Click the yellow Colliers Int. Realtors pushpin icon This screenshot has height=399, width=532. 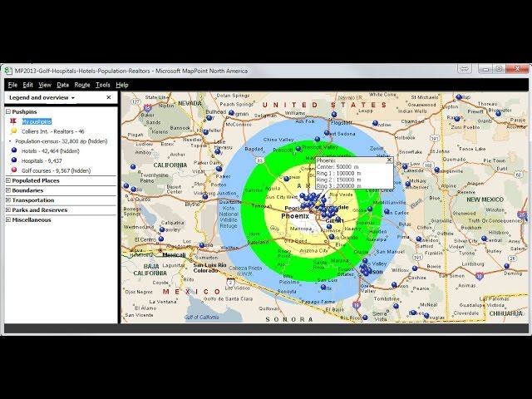pos(14,131)
